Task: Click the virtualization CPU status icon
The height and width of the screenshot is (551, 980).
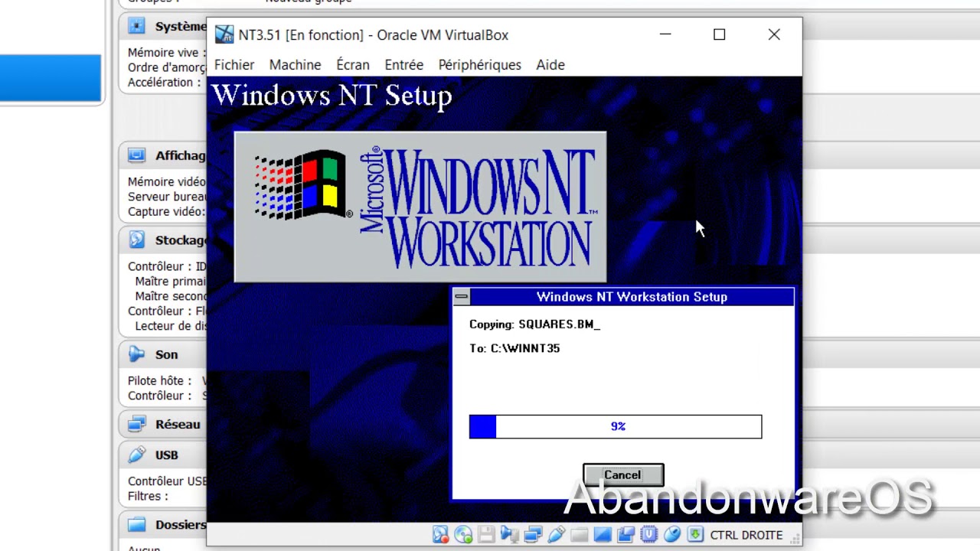Action: 648,534
